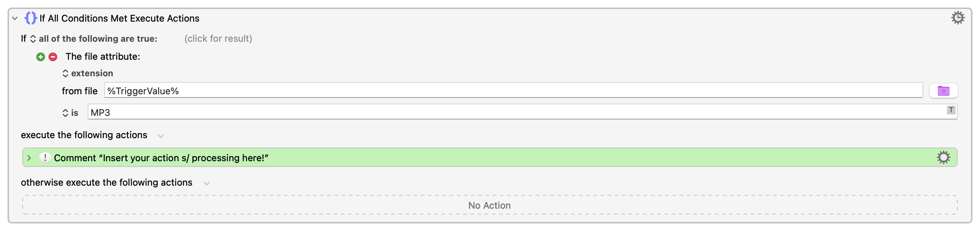Remove the file attribute condition

(x=53, y=57)
